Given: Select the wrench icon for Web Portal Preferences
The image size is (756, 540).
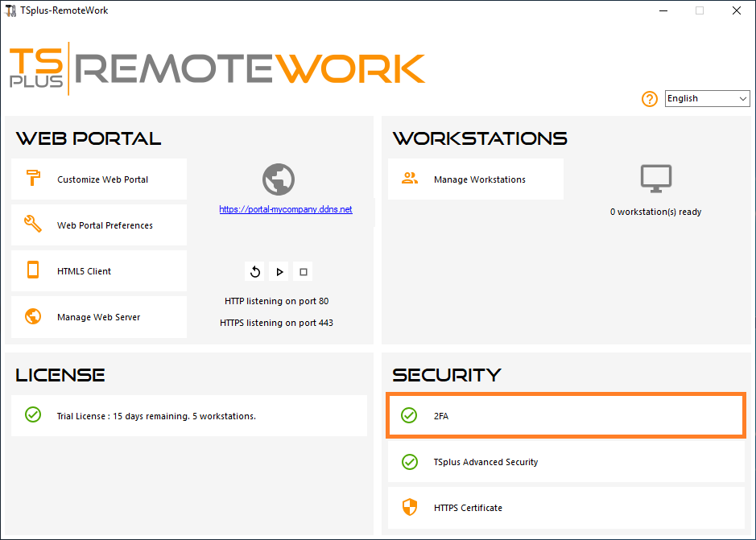Looking at the screenshot, I should [33, 225].
